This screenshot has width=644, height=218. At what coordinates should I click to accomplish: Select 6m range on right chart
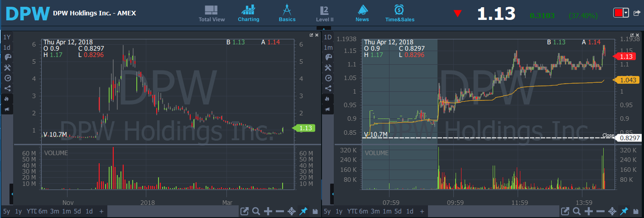pyautogui.click(x=363, y=211)
